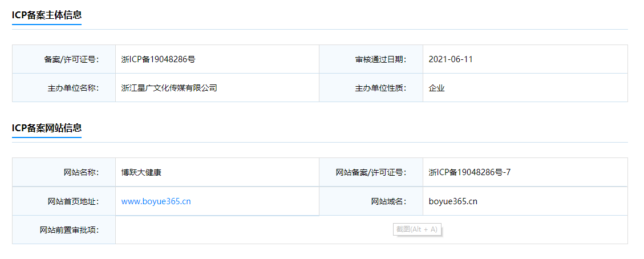Open the www.boyue365.cn homepage link
The height and width of the screenshot is (259, 644).
[x=156, y=201]
